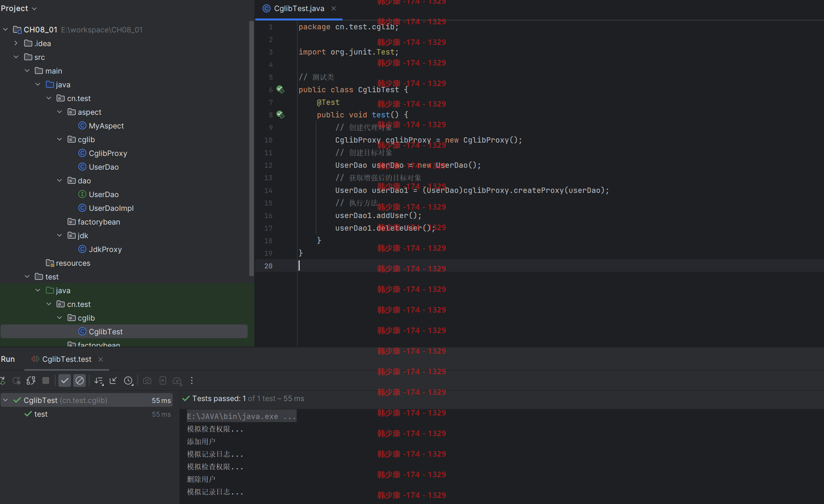Click CH08_01 module folder icon
Screen dimensions: 824x504
pos(17,29)
